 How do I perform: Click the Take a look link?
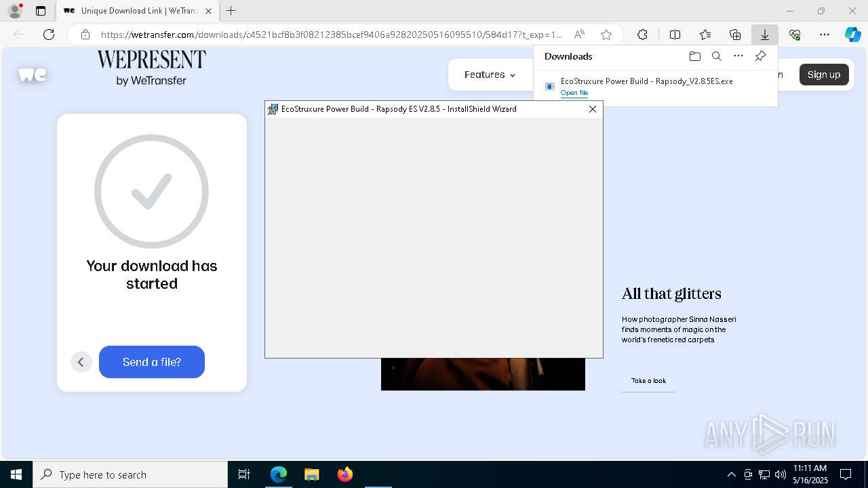click(648, 381)
